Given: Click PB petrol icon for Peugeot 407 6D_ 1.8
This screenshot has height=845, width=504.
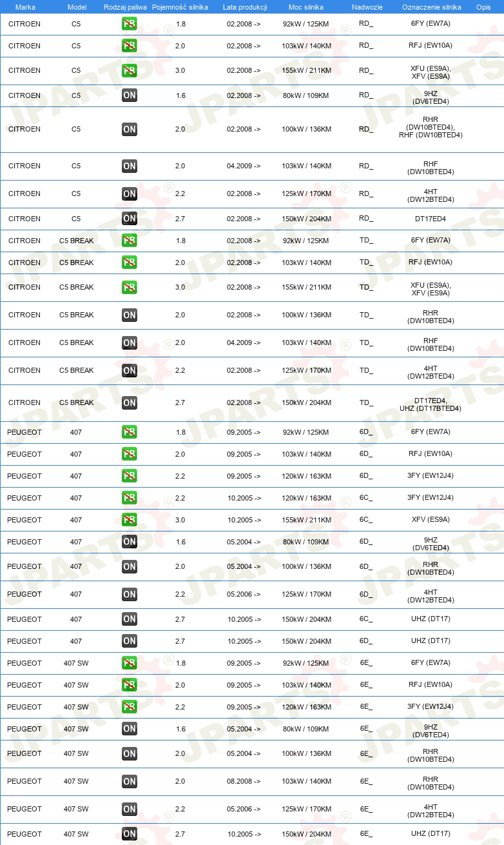Looking at the screenshot, I should (130, 432).
